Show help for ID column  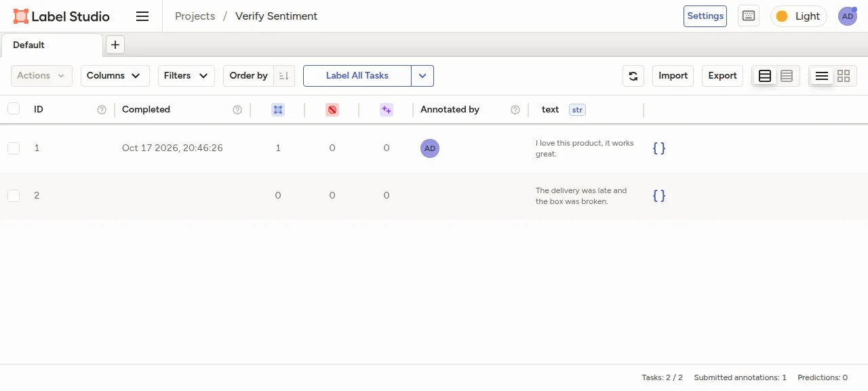point(102,110)
